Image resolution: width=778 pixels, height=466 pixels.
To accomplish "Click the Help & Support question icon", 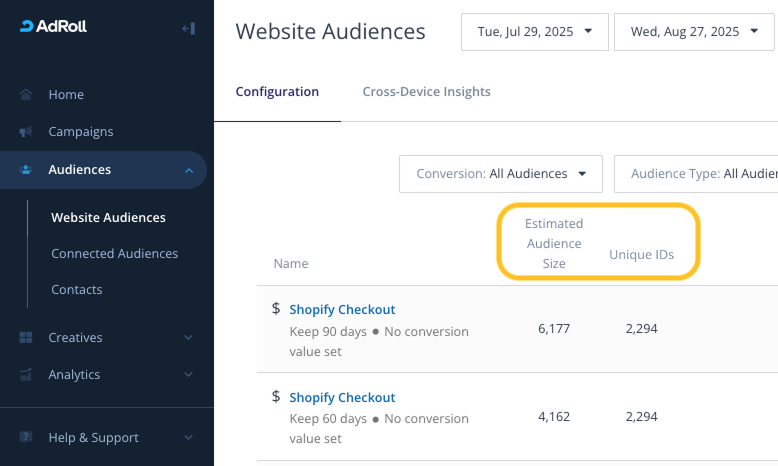I will 26,438.
